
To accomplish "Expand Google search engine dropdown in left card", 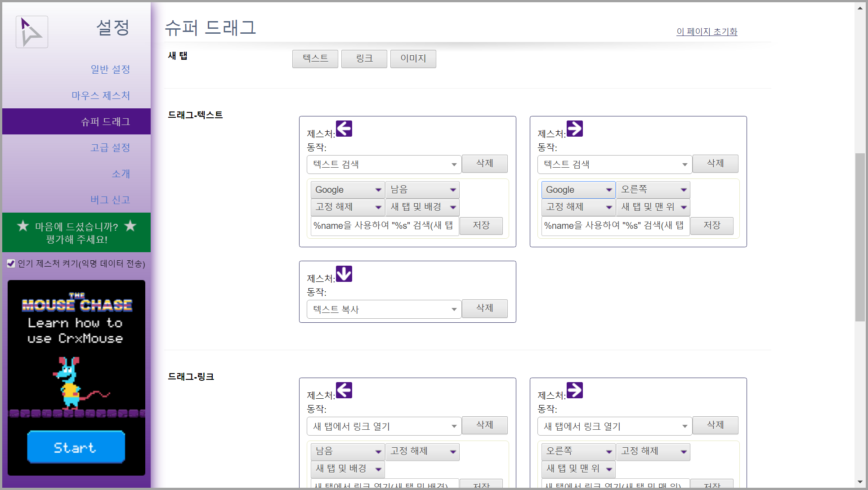I will point(347,190).
